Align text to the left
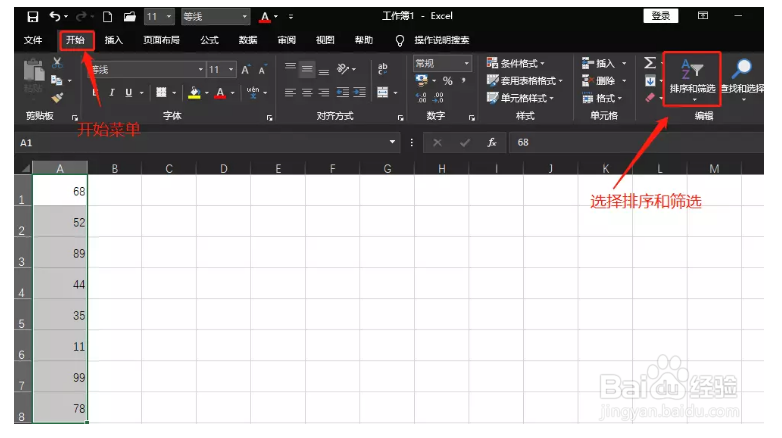 pyautogui.click(x=290, y=92)
